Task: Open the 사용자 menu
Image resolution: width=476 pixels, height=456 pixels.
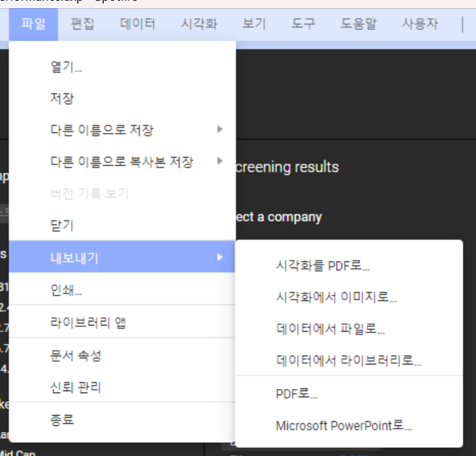Action: click(x=420, y=25)
